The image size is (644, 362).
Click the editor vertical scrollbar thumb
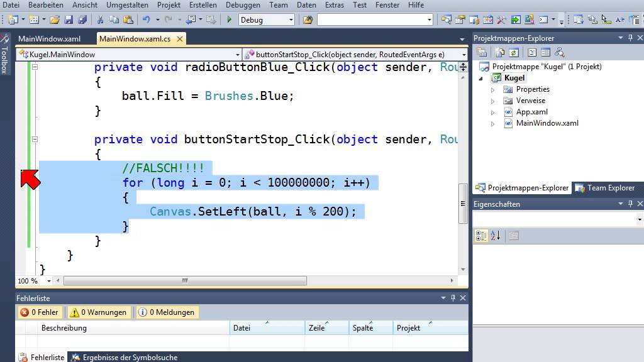[x=463, y=204]
